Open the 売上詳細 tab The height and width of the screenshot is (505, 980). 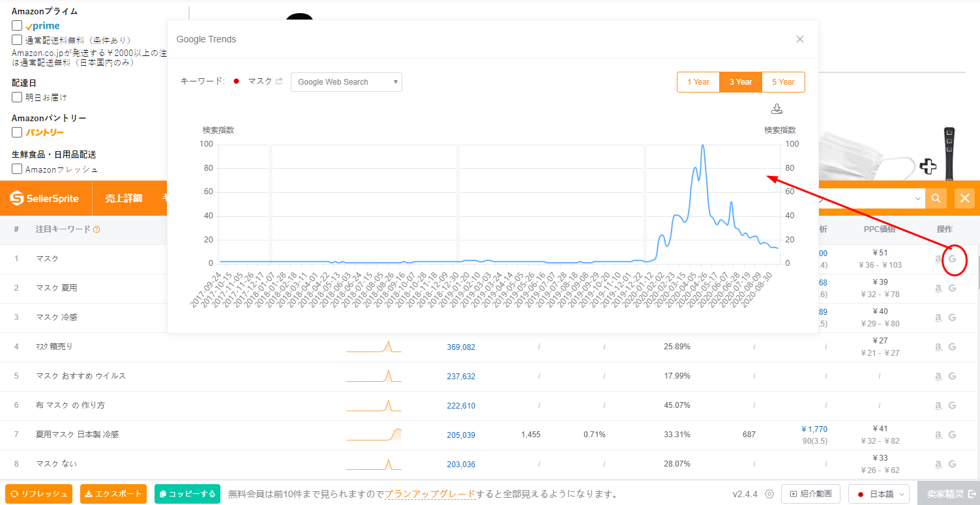pos(123,198)
